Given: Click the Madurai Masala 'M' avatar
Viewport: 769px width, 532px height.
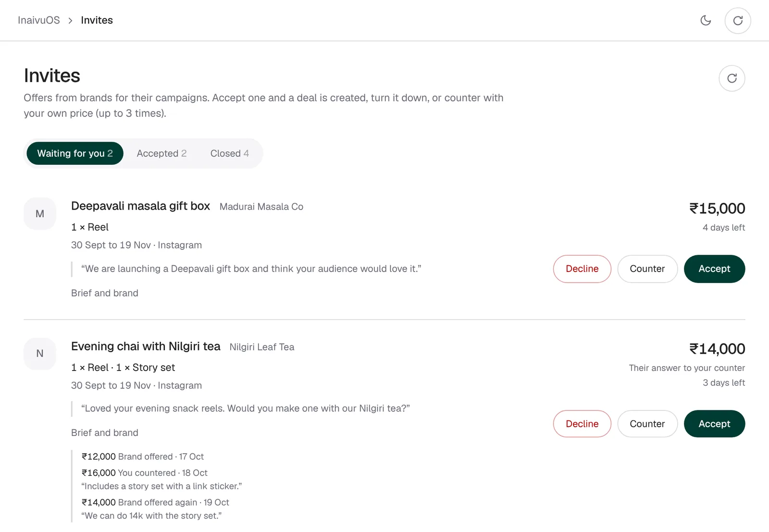Looking at the screenshot, I should pos(40,213).
